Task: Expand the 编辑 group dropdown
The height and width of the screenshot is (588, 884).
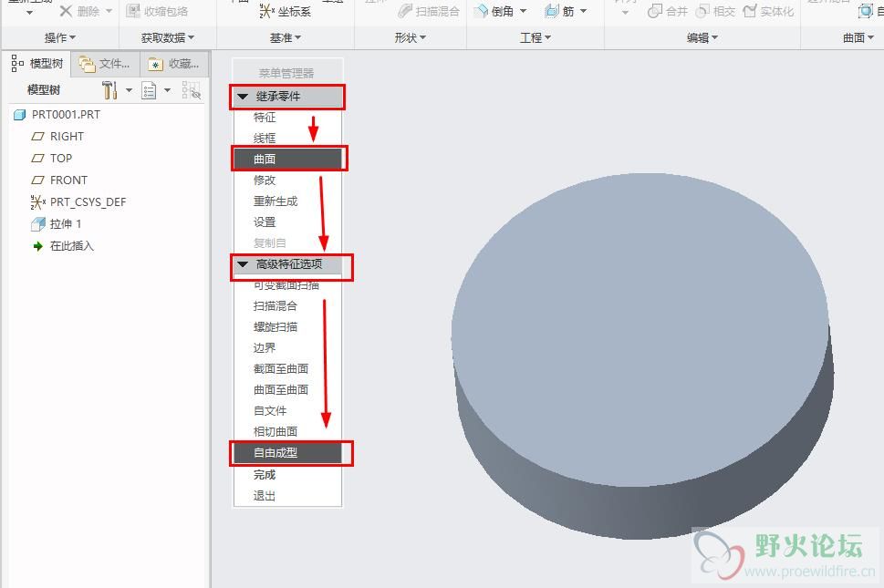Action: pyautogui.click(x=702, y=37)
